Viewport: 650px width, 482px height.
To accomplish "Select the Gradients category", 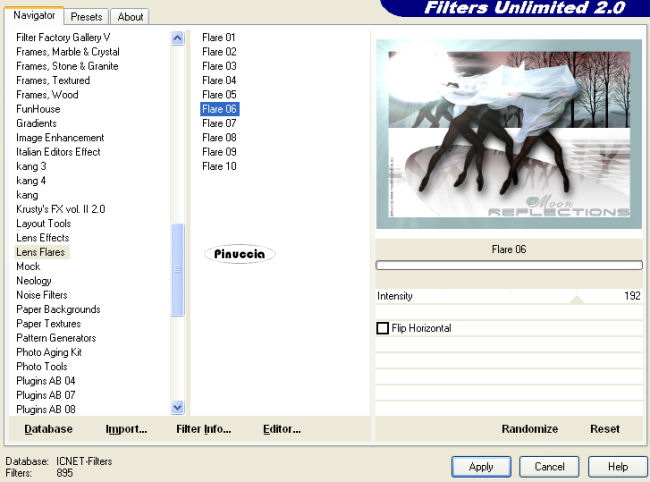I will coord(36,124).
